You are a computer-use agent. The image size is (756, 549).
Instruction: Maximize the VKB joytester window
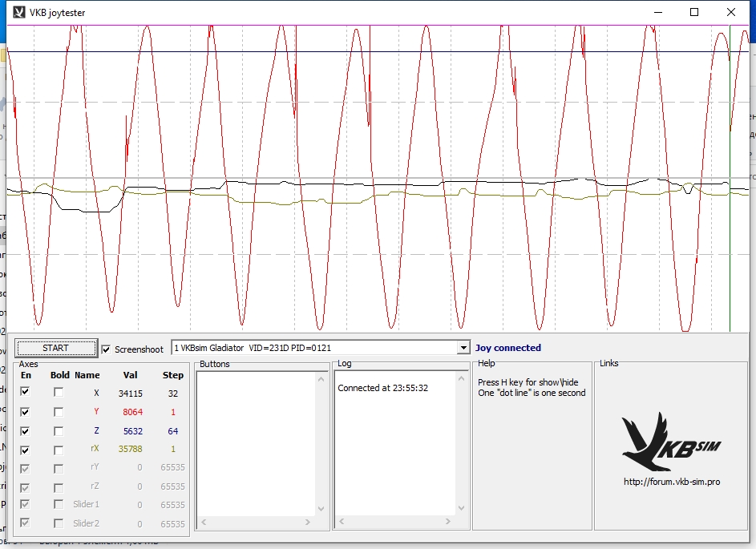[694, 12]
